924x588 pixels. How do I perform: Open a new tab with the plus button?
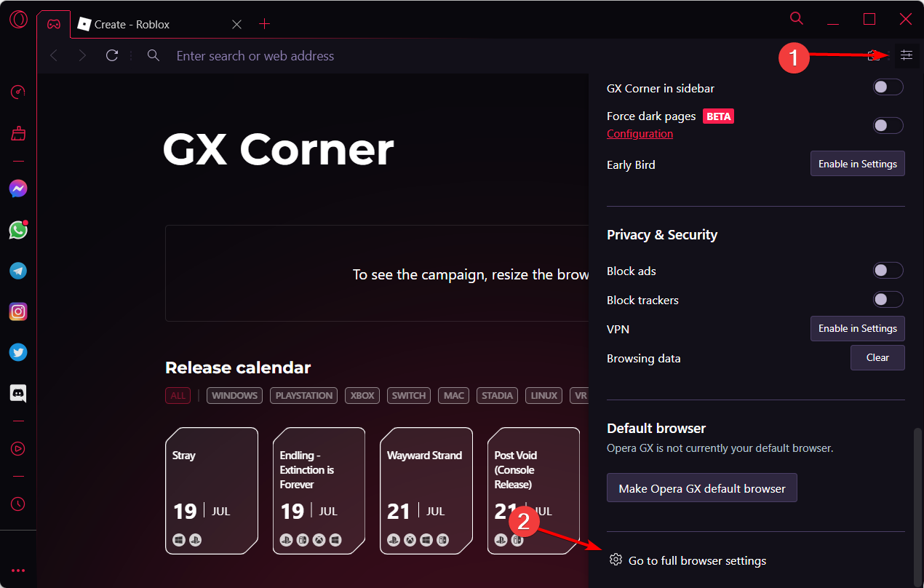pos(265,24)
